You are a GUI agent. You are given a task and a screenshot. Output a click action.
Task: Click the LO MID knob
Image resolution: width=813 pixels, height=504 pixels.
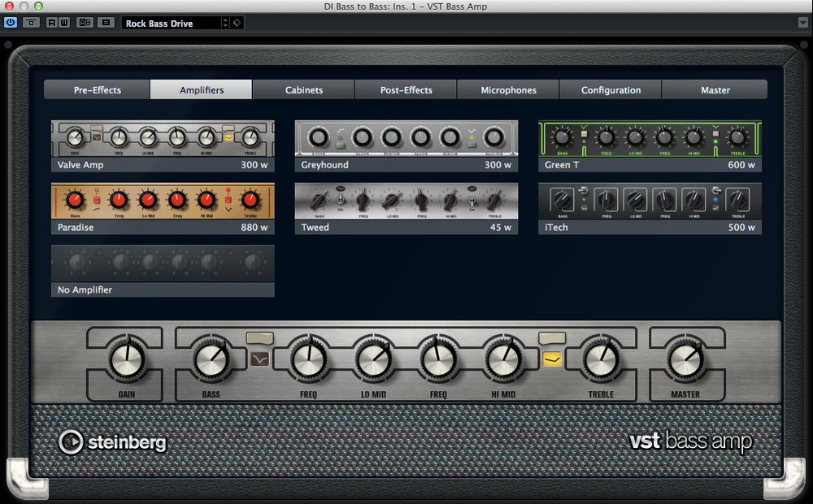pyautogui.click(x=373, y=358)
